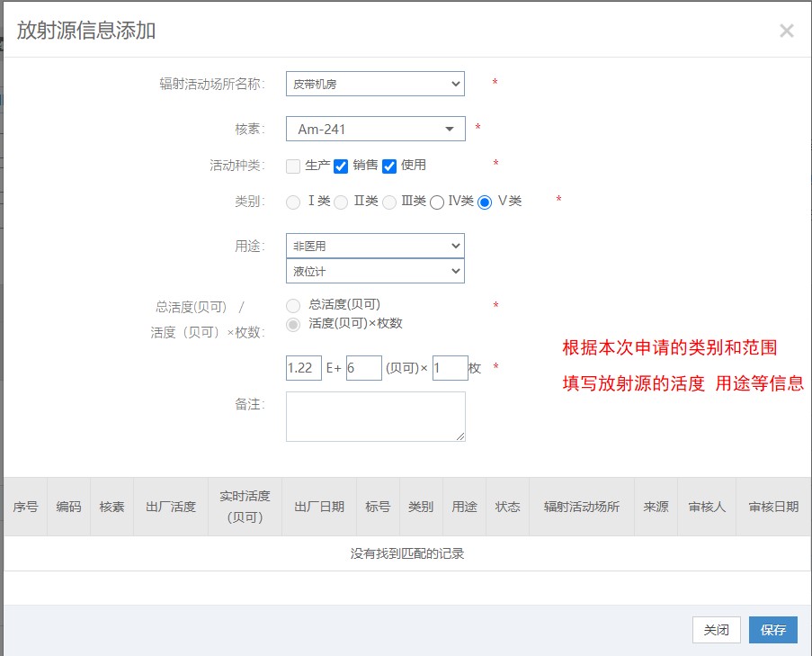Screen dimensions: 812x656
Task: Click the 审核日期 column header
Action: coord(773,507)
